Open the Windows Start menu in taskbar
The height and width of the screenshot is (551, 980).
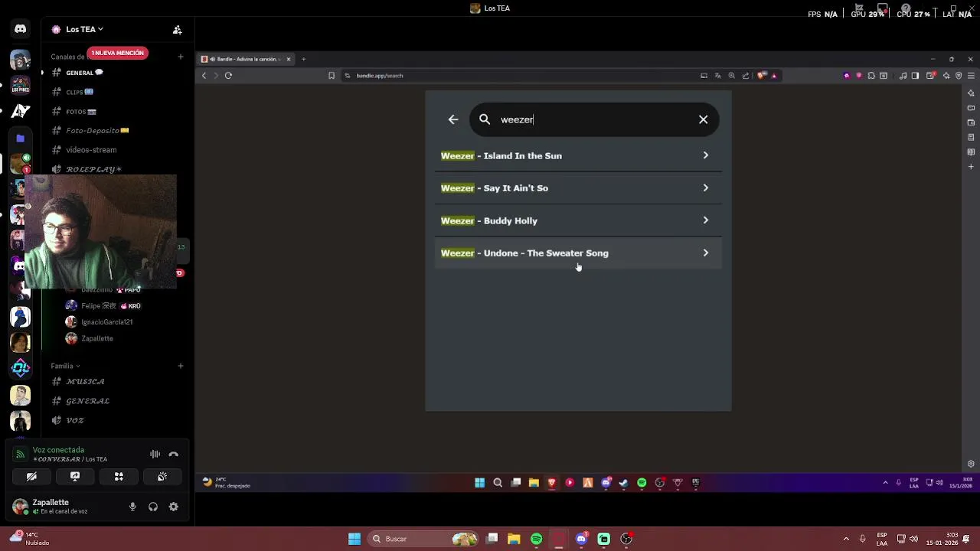[354, 539]
